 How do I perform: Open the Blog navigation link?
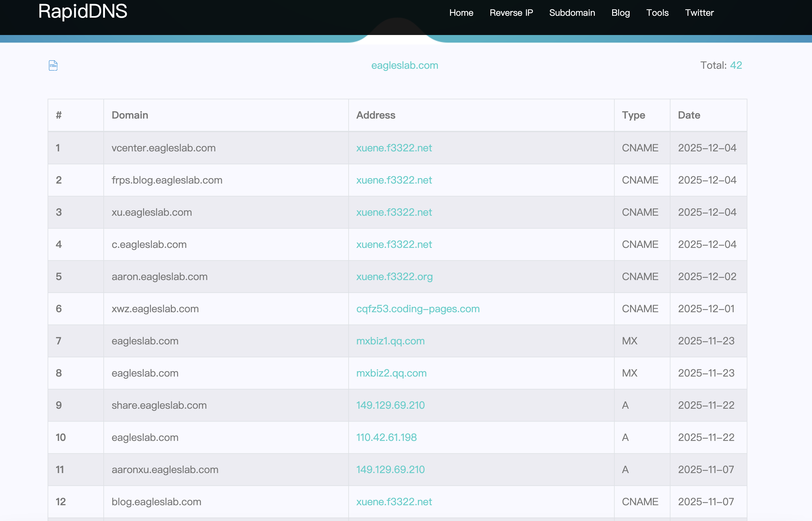click(x=620, y=13)
